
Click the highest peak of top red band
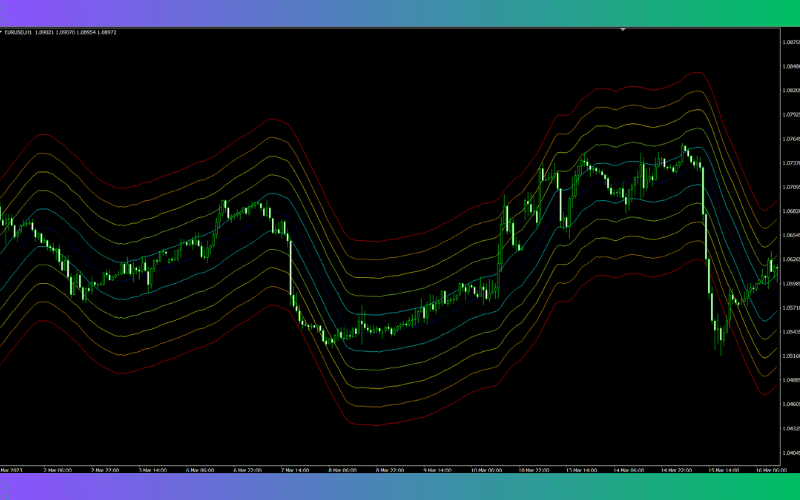(x=693, y=73)
